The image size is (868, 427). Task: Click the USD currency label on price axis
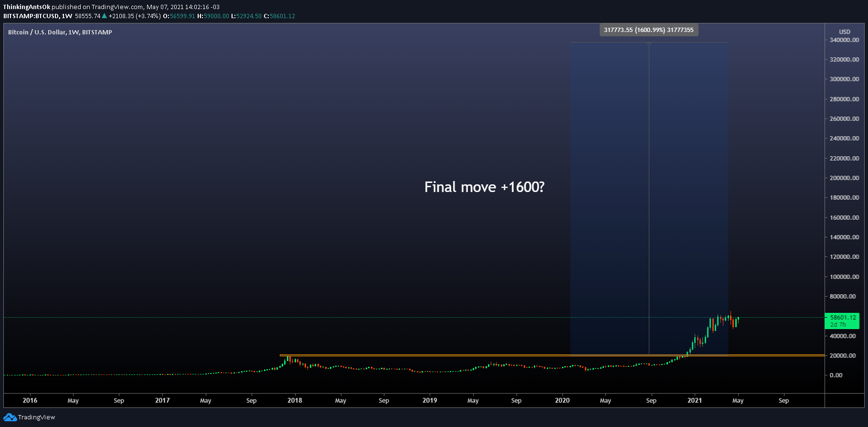pyautogui.click(x=845, y=32)
